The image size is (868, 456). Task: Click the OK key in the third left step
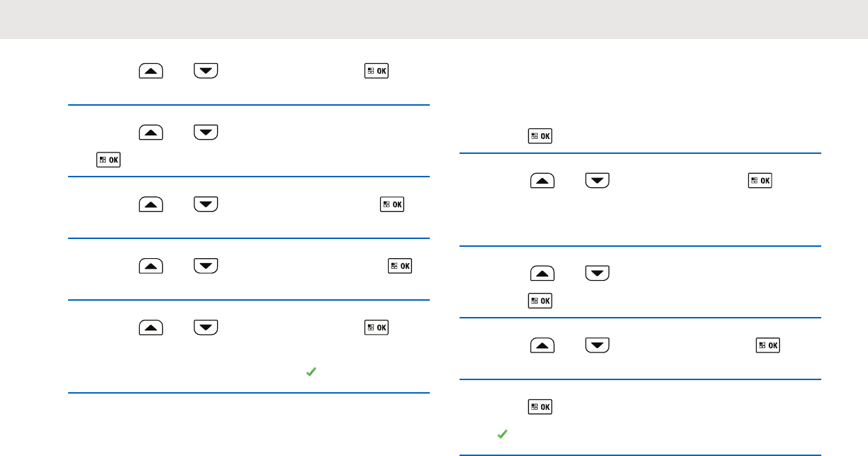click(393, 204)
